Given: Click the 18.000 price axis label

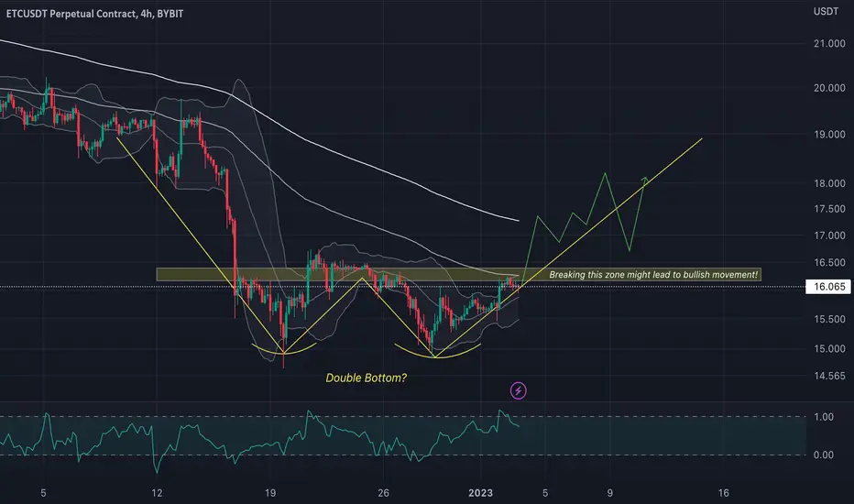Looking at the screenshot, I should 829,183.
